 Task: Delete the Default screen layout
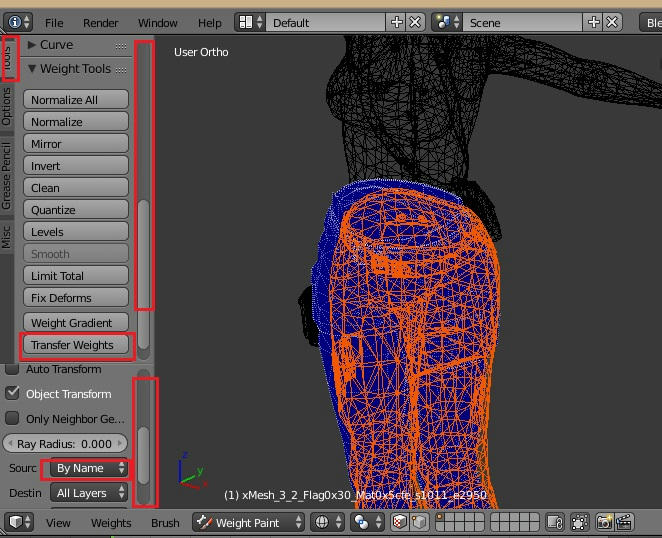(x=415, y=22)
